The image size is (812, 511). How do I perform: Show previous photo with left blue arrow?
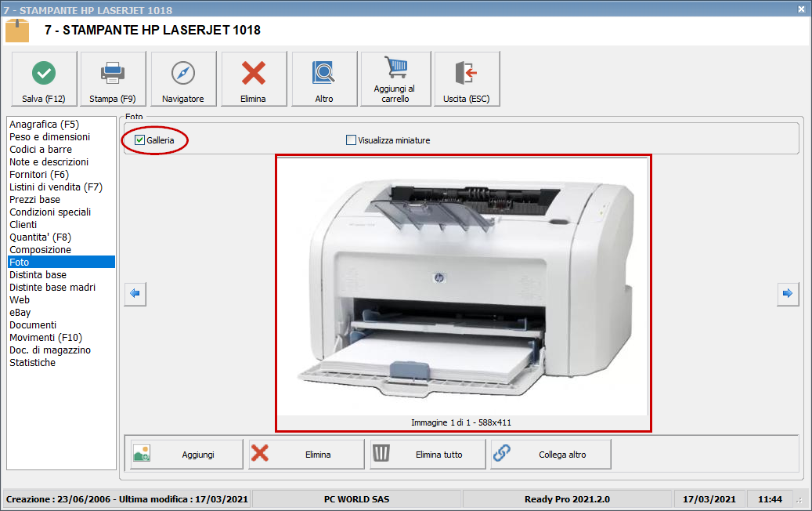pyautogui.click(x=135, y=294)
